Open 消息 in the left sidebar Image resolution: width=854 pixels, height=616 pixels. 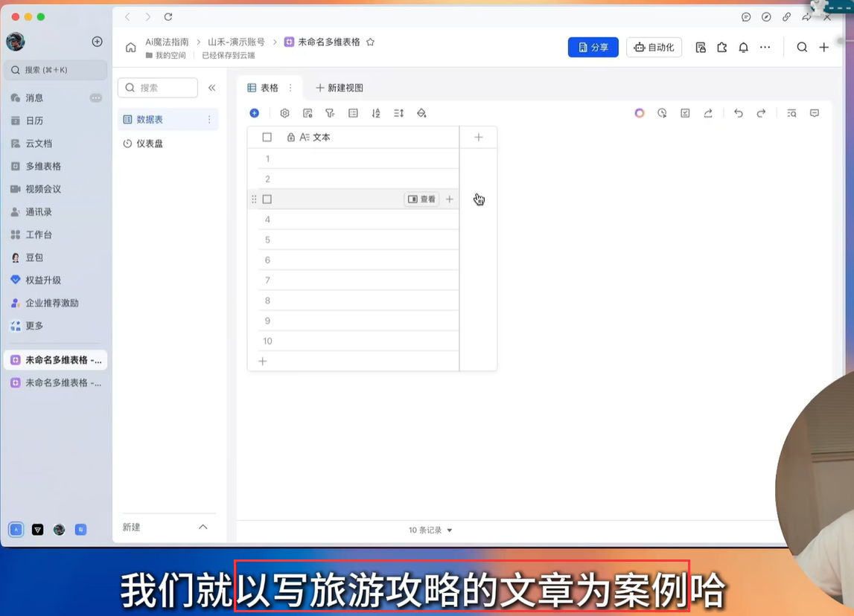click(55, 98)
